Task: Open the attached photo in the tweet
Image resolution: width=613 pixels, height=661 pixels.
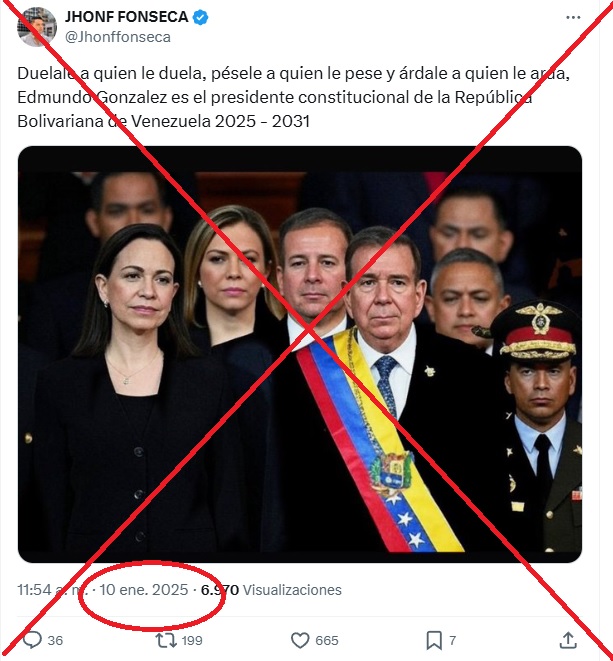Action: click(x=300, y=354)
